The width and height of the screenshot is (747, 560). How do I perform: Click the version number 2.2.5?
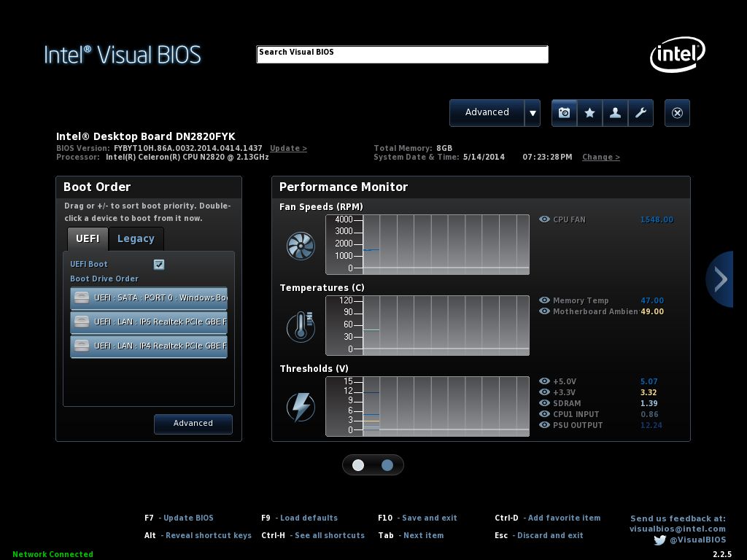click(722, 554)
